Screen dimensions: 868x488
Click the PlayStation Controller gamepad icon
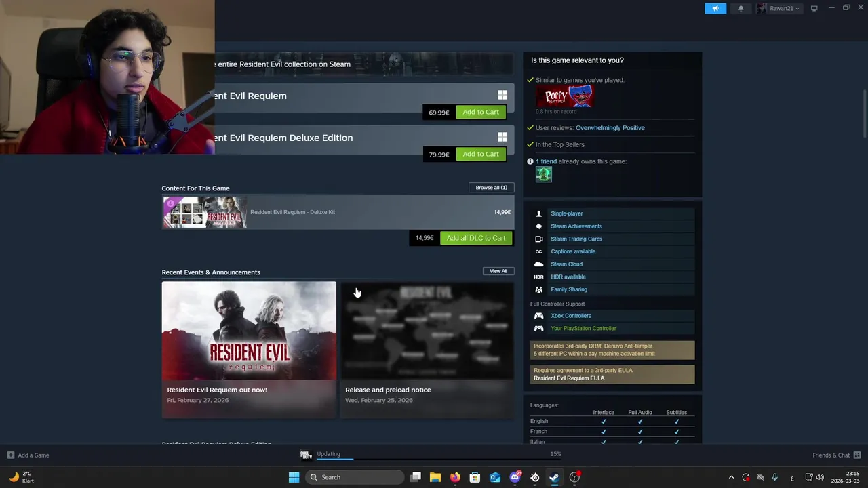(538, 329)
